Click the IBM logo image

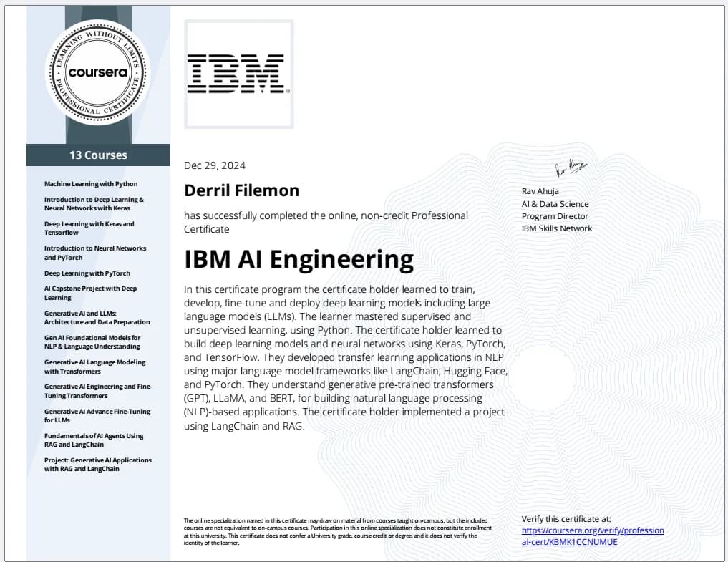pyautogui.click(x=238, y=74)
